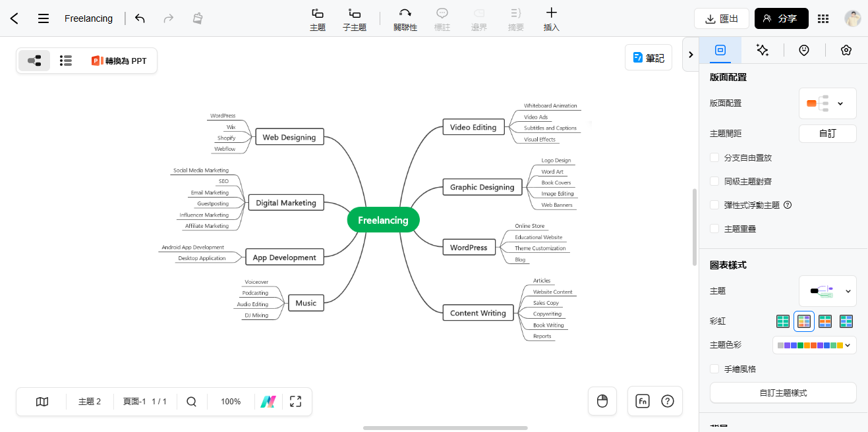868x432 pixels.
Task: Enable 分支自由置放 checkbox
Action: click(714, 157)
